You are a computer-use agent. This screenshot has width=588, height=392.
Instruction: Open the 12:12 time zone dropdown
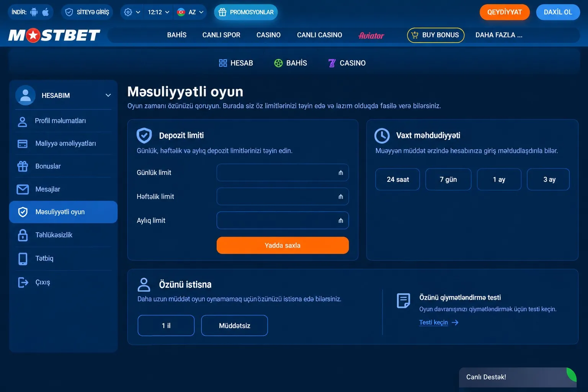[x=158, y=12]
